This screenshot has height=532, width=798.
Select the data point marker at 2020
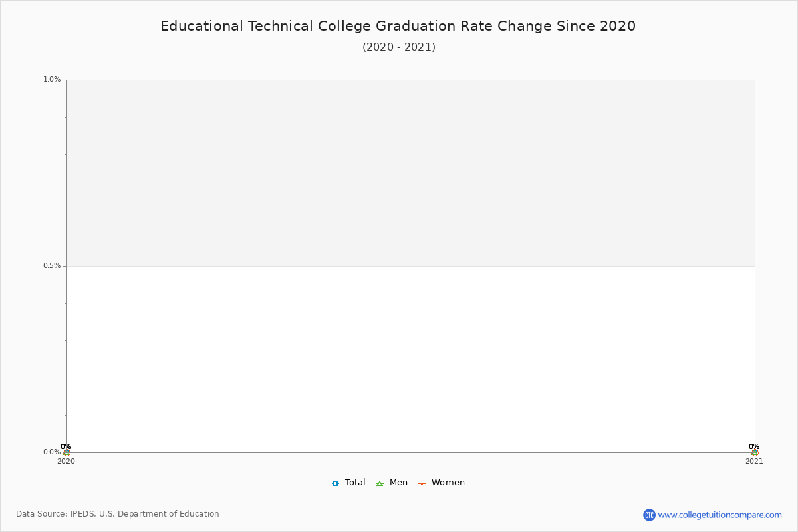point(66,452)
